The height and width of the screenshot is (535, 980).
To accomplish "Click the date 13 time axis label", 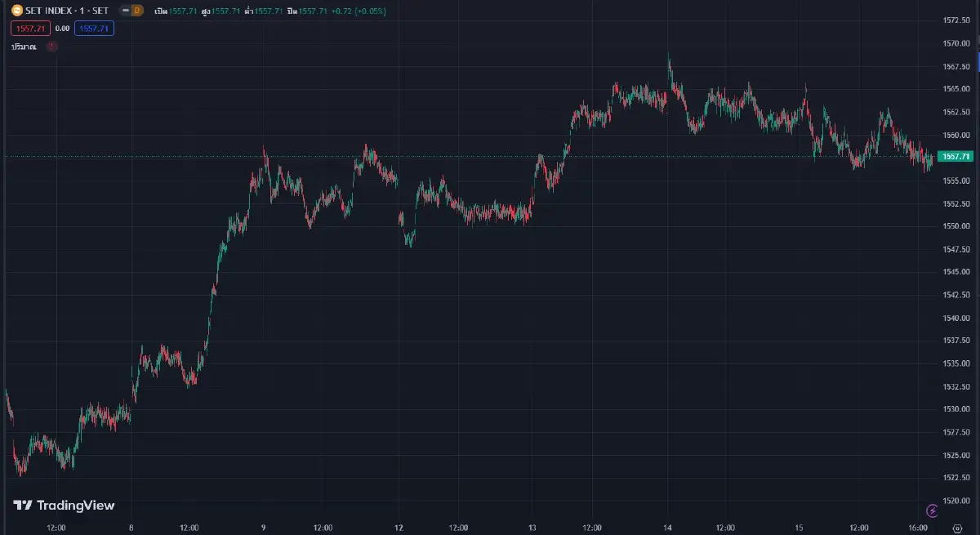I will tap(532, 528).
